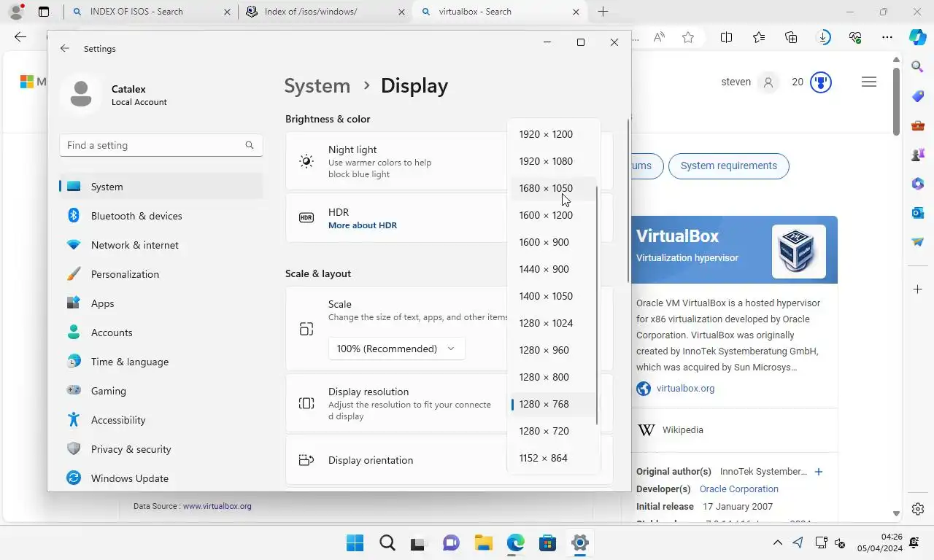Open virtualbox.org link in knowledge panel
Image resolution: width=934 pixels, height=560 pixels.
tap(685, 389)
